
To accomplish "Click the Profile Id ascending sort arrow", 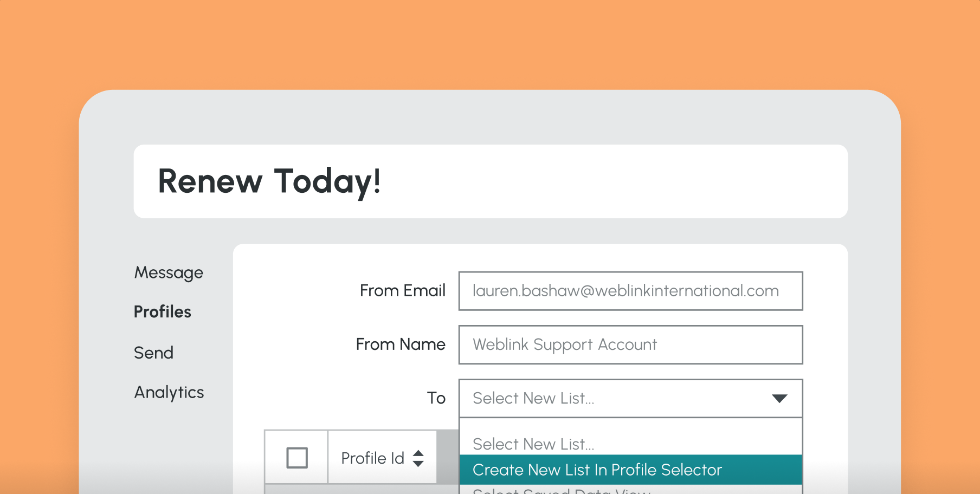I will point(418,453).
